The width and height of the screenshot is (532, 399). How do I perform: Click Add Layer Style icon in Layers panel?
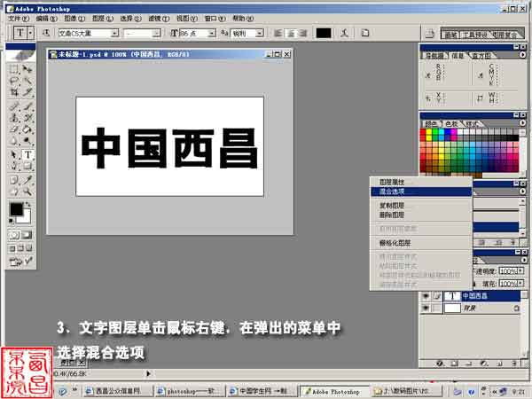(x=440, y=364)
